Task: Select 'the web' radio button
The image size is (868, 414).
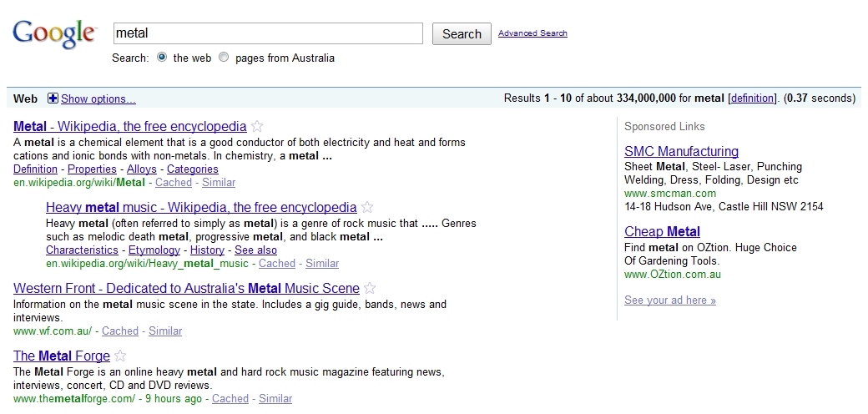Action: 162,58
